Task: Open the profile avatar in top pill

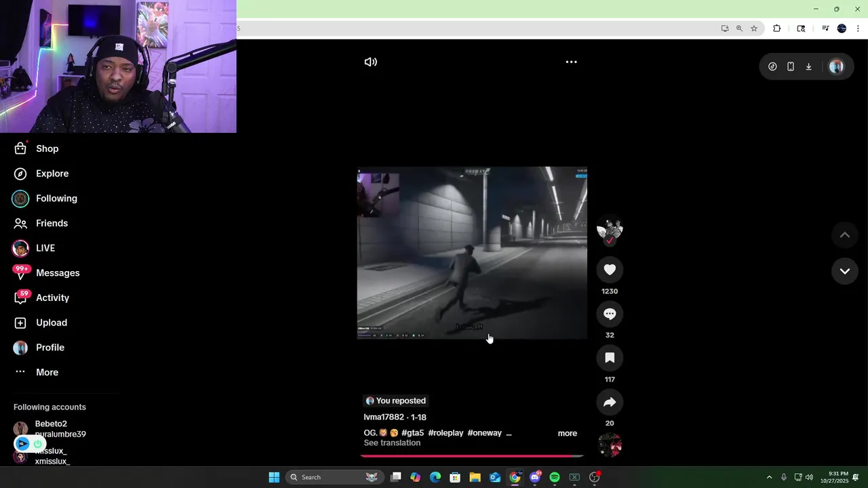Action: (836, 66)
